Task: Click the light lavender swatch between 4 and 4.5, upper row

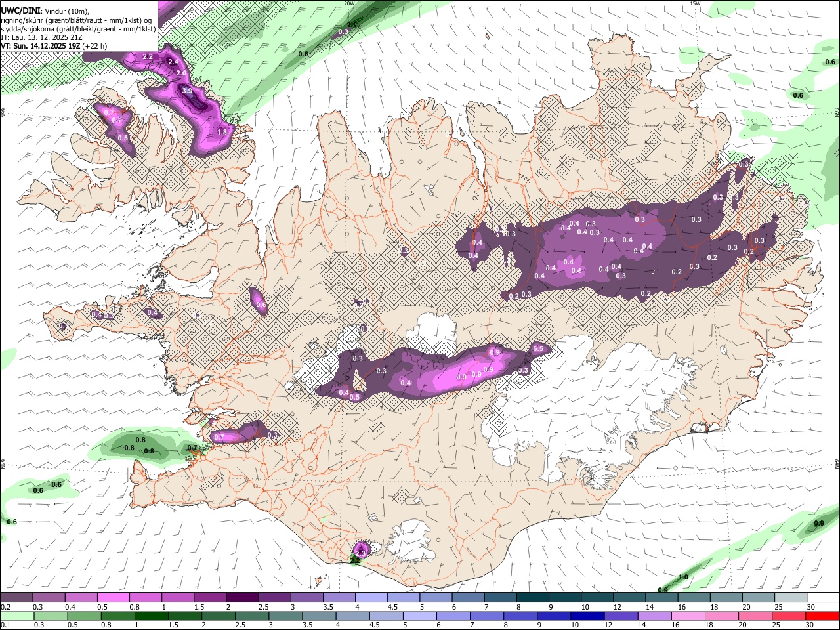Action: (371, 598)
